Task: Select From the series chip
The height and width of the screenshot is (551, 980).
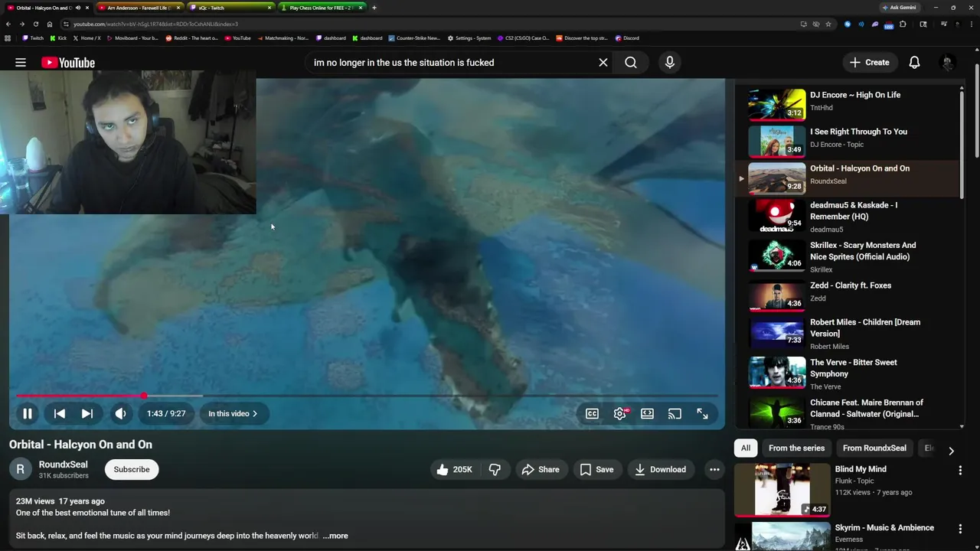Action: [x=796, y=448]
